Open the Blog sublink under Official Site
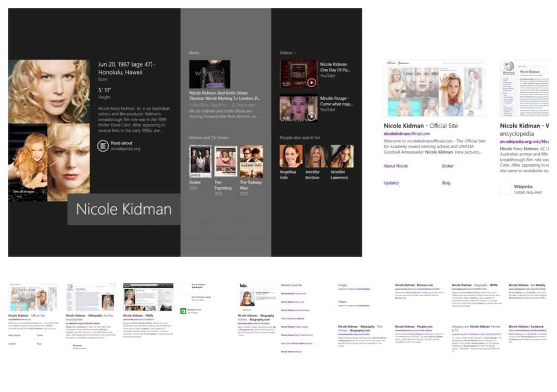Image resolution: width=557 pixels, height=392 pixels. pyautogui.click(x=446, y=183)
